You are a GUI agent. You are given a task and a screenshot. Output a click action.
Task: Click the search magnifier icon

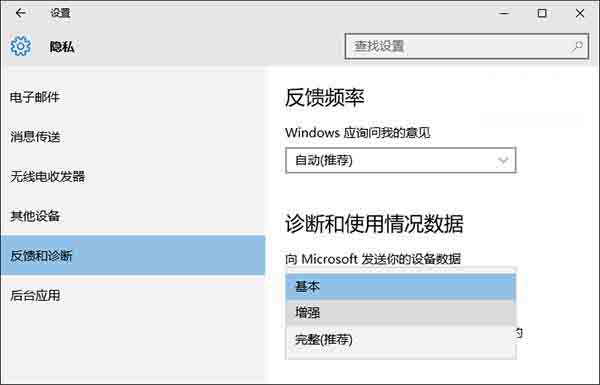tap(577, 46)
